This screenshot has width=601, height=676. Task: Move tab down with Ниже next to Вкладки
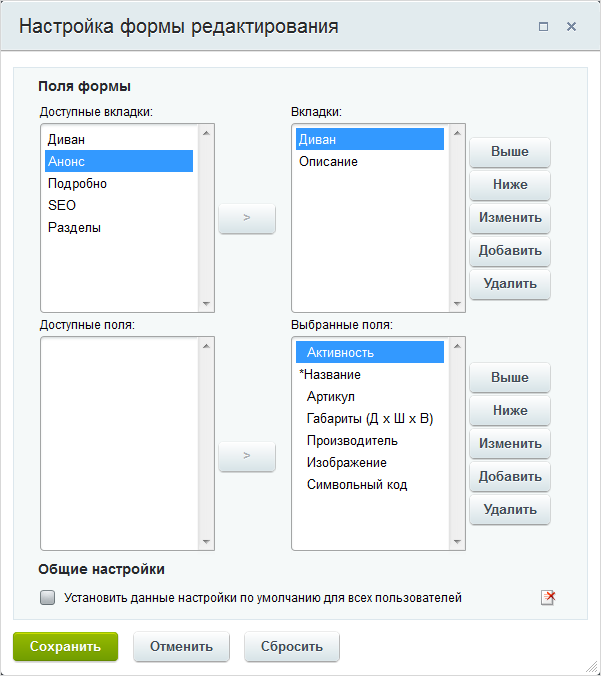click(x=510, y=185)
